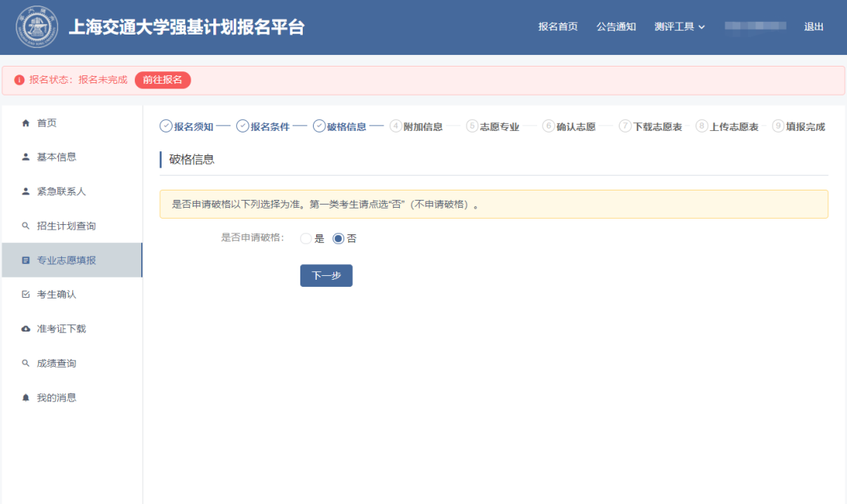Click the university logo emblem
The width and height of the screenshot is (847, 504).
(x=36, y=27)
